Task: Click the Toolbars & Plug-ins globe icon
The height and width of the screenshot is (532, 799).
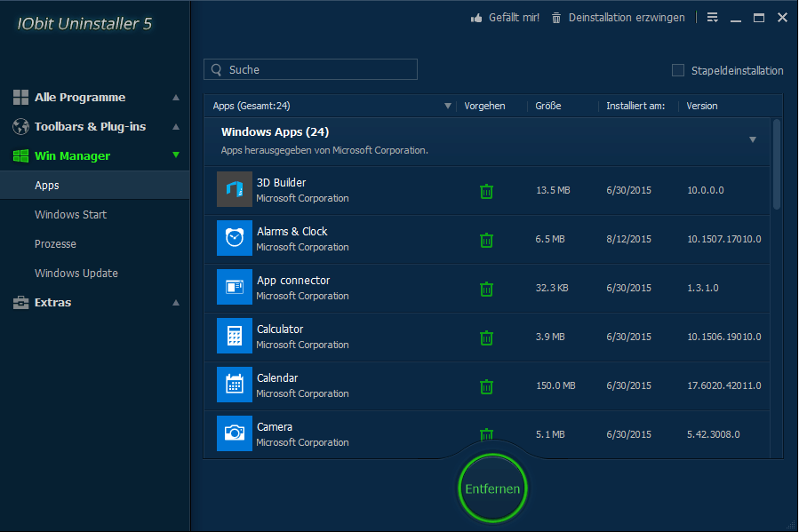Action: pyautogui.click(x=21, y=127)
